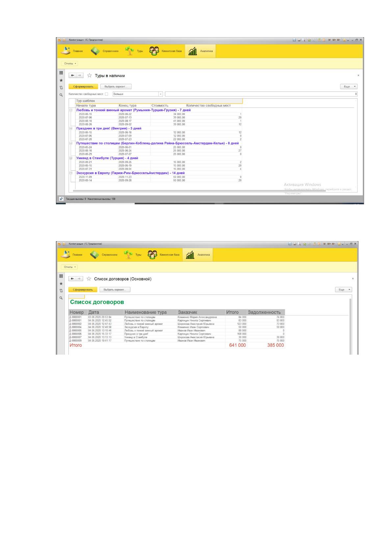Viewport: 392px width, 554px height.
Task: Open the functions grid menu in the lower window sidebar
Action: [x=61, y=276]
